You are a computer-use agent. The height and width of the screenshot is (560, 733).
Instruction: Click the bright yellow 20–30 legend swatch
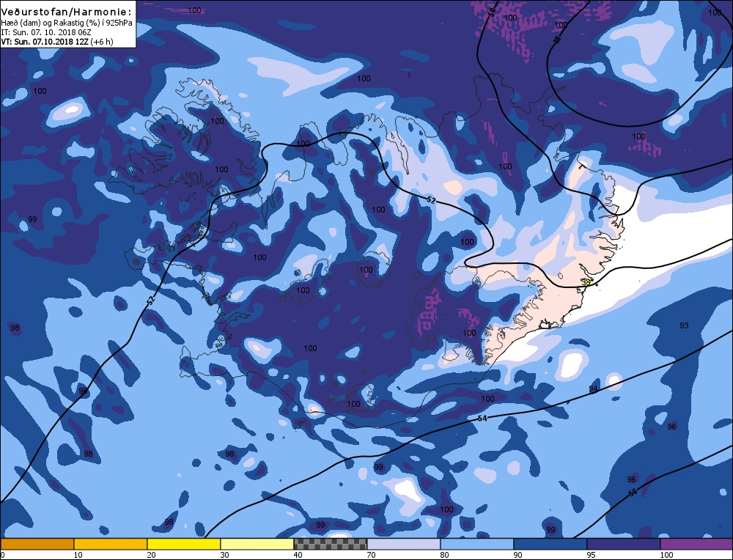(x=184, y=544)
